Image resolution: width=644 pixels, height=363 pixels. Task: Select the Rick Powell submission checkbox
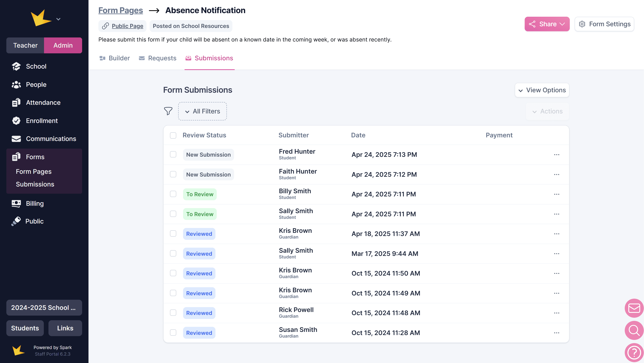coord(173,313)
